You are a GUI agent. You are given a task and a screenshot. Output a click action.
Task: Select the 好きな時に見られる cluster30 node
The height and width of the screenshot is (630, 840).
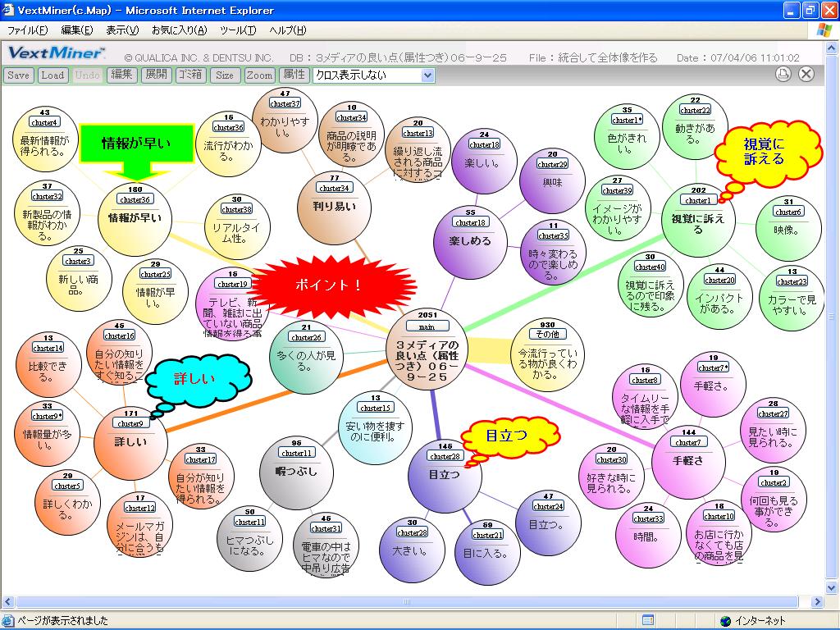coord(611,477)
